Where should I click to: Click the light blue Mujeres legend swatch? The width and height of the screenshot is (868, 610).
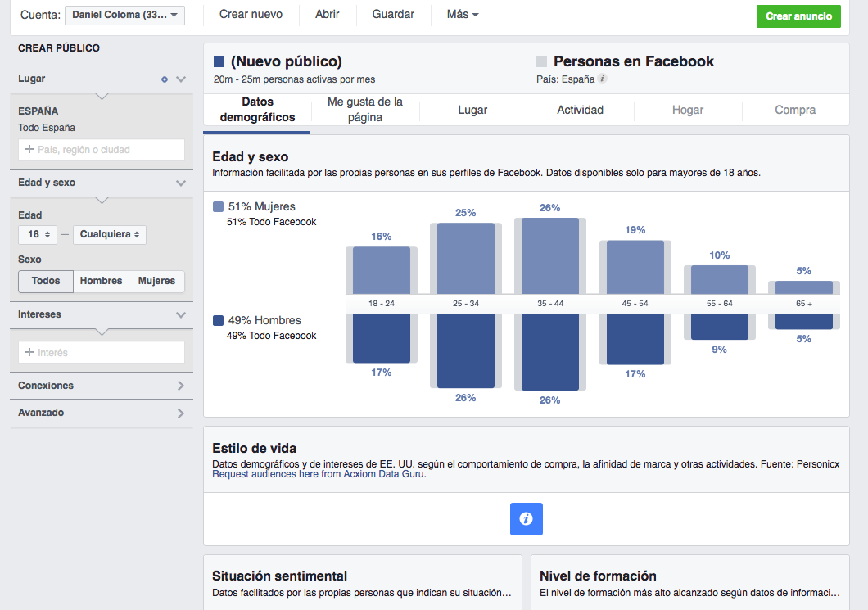218,207
